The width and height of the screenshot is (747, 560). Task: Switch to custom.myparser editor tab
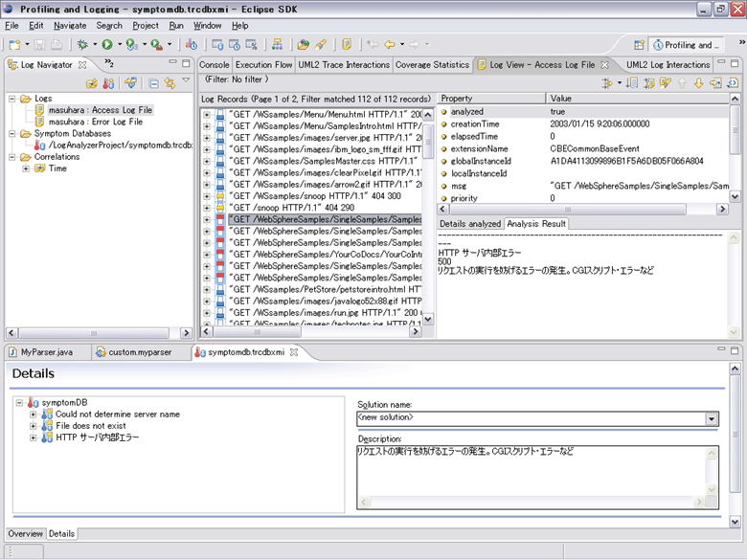(x=140, y=352)
